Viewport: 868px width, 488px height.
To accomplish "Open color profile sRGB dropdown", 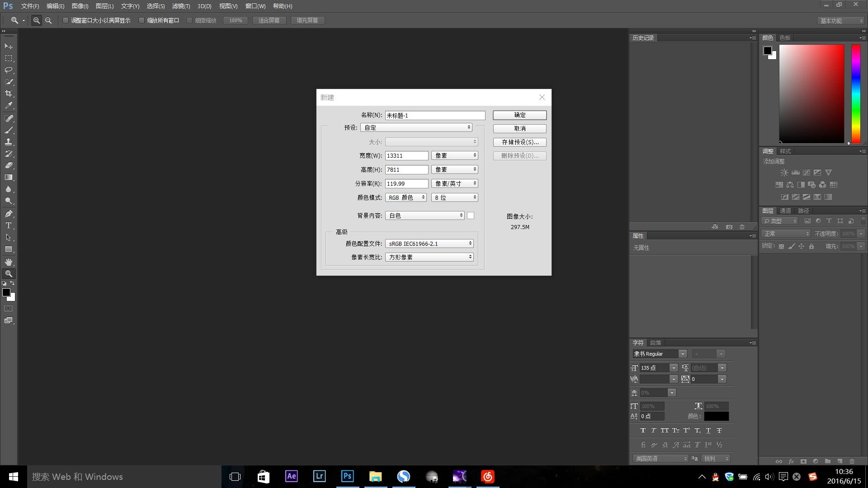I will click(429, 244).
